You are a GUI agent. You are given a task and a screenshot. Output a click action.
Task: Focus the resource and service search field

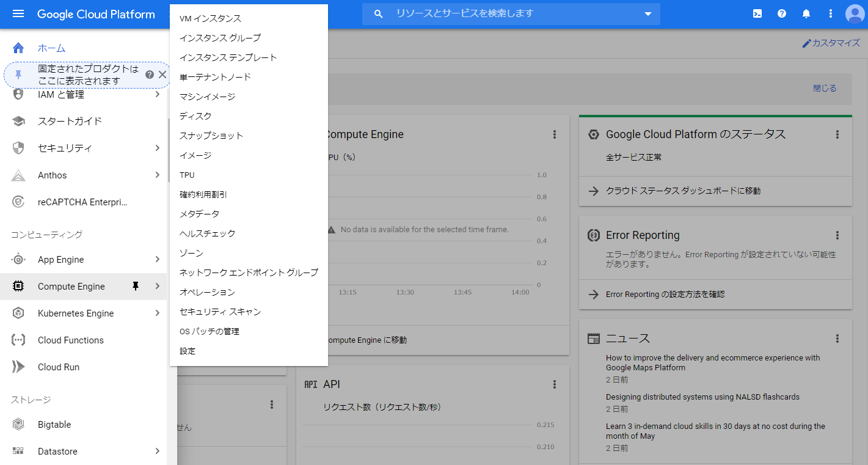(x=510, y=13)
